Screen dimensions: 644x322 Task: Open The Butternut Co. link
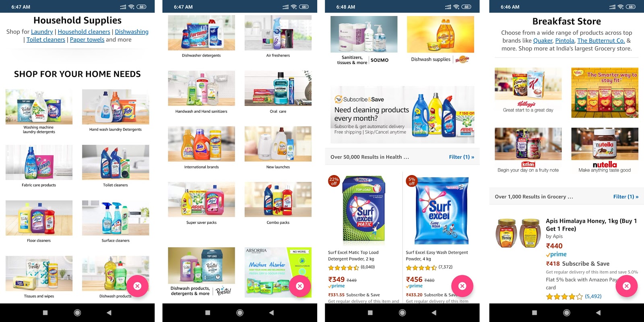[x=601, y=41]
